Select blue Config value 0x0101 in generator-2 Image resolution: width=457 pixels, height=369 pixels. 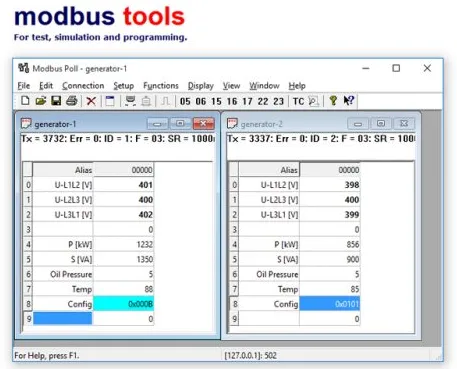click(x=329, y=304)
